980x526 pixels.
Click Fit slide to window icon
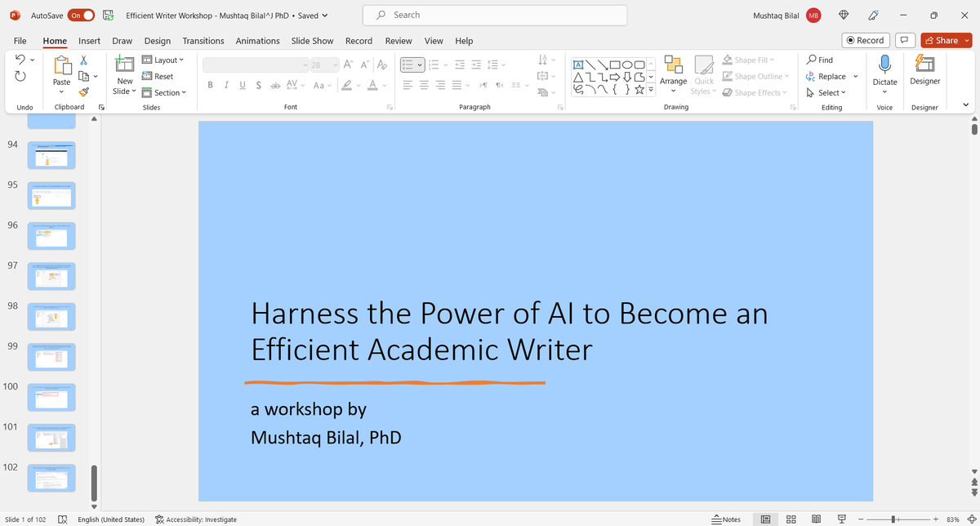(971, 519)
